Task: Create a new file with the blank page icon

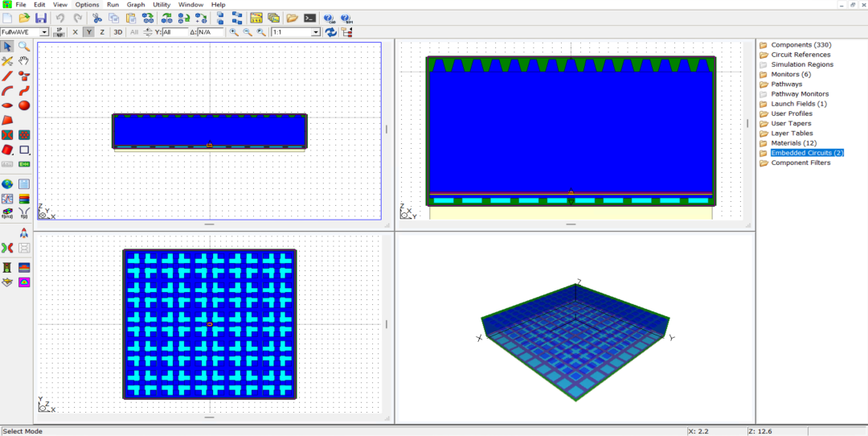Action: pyautogui.click(x=8, y=18)
